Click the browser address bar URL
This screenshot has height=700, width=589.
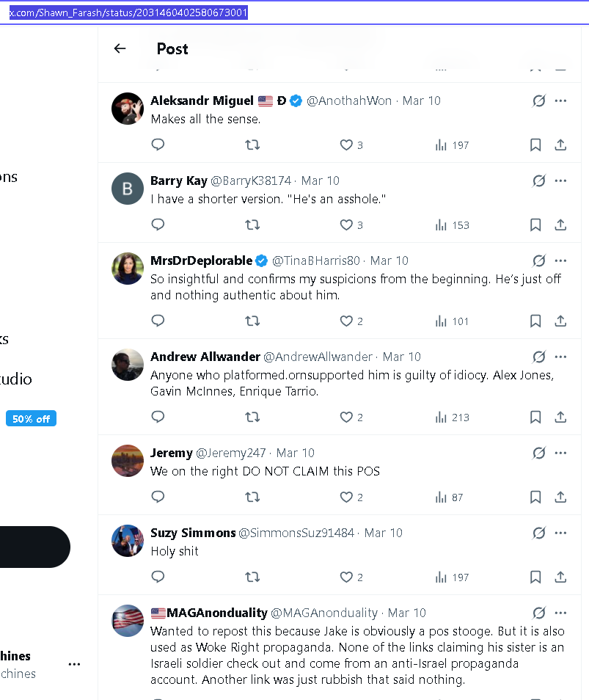pyautogui.click(x=128, y=12)
